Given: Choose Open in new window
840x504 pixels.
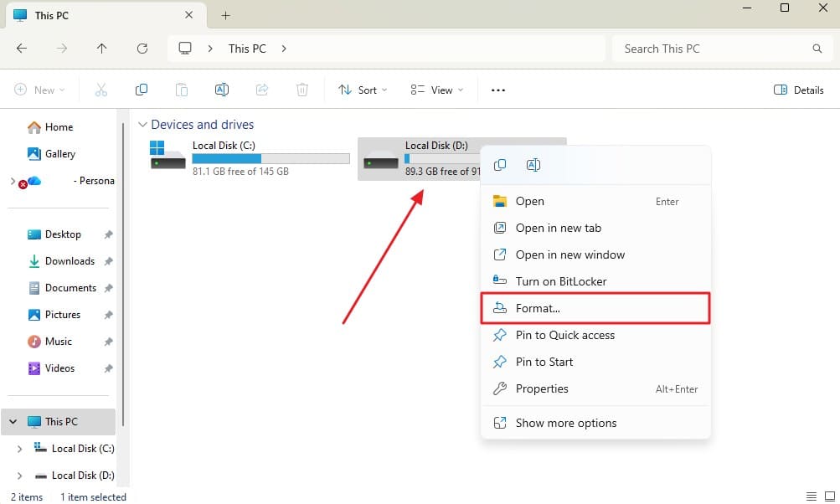Looking at the screenshot, I should (595, 255).
